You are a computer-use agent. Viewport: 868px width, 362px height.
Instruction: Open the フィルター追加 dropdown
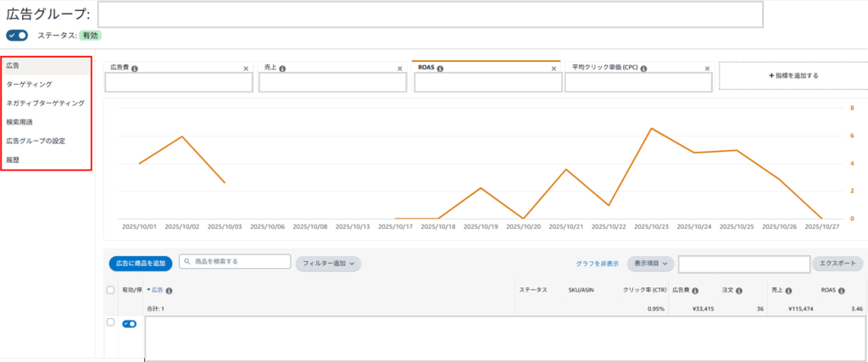click(x=328, y=264)
